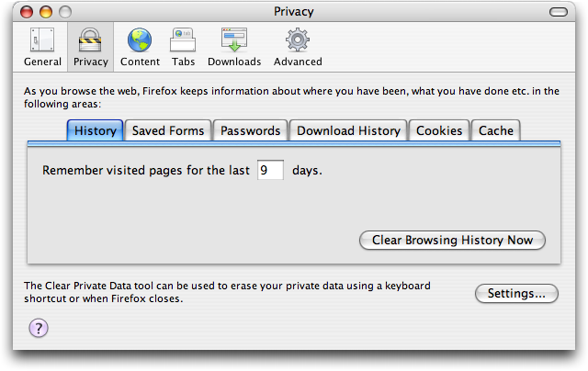Click the purple help question mark icon
Viewport: 588px width, 371px height.
[39, 328]
